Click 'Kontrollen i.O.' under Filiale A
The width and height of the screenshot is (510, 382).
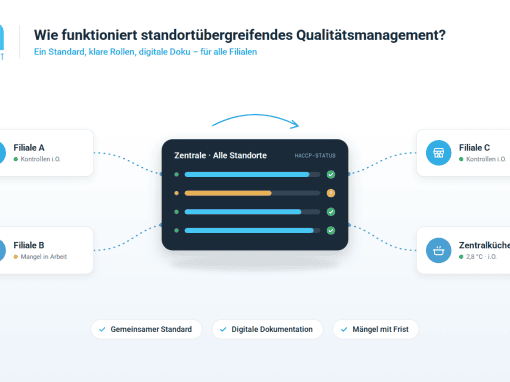40,159
